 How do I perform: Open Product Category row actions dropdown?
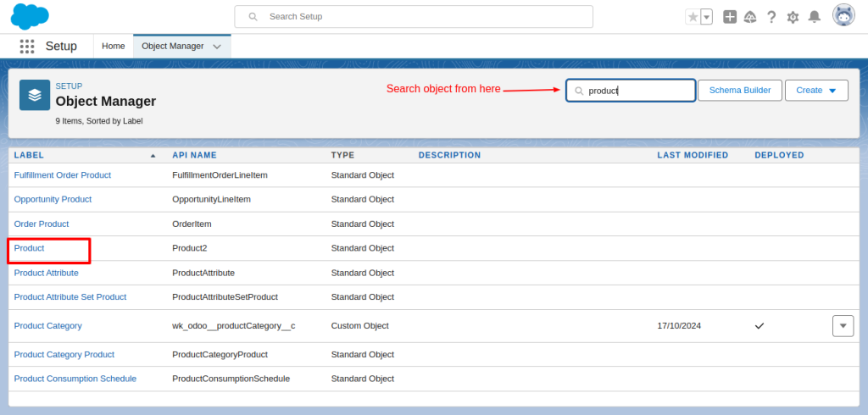843,326
